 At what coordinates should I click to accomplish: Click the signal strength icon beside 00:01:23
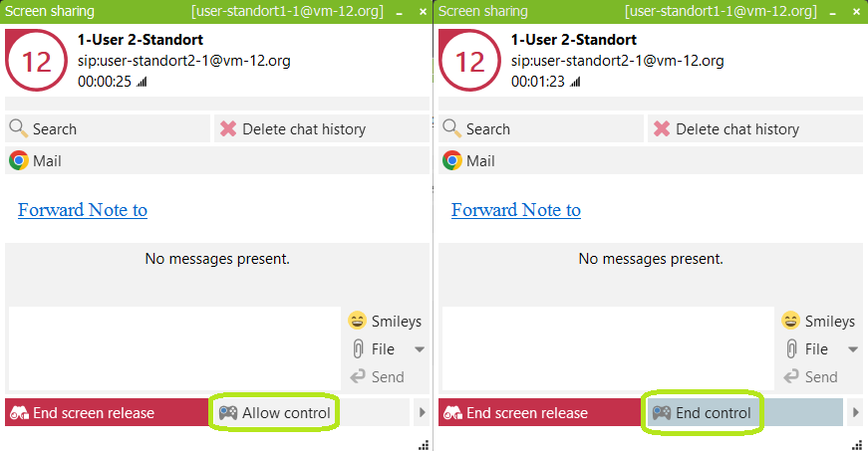point(575,82)
